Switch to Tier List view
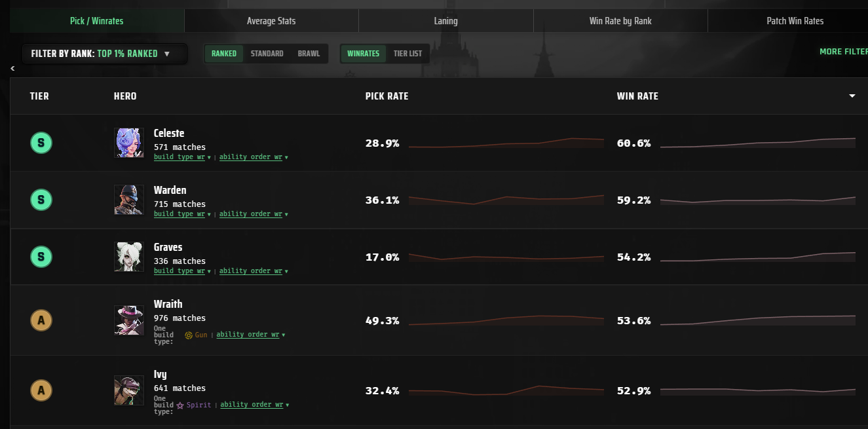 point(407,54)
